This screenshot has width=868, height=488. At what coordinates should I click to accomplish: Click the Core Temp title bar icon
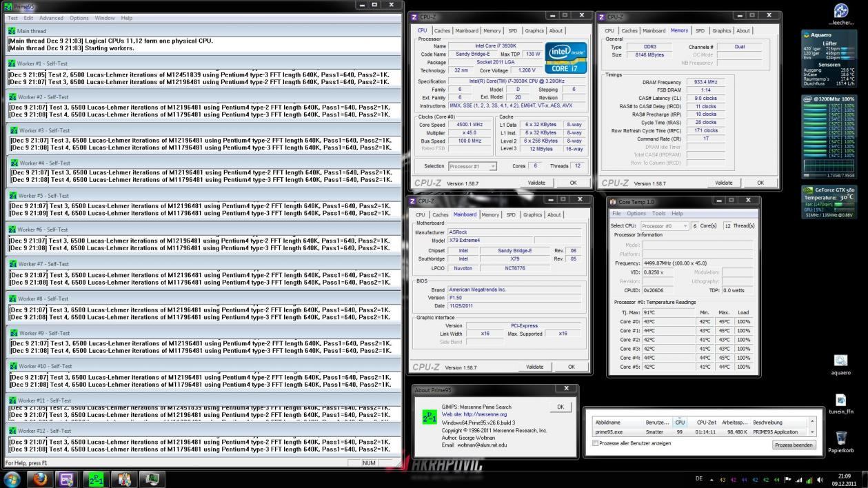click(614, 202)
